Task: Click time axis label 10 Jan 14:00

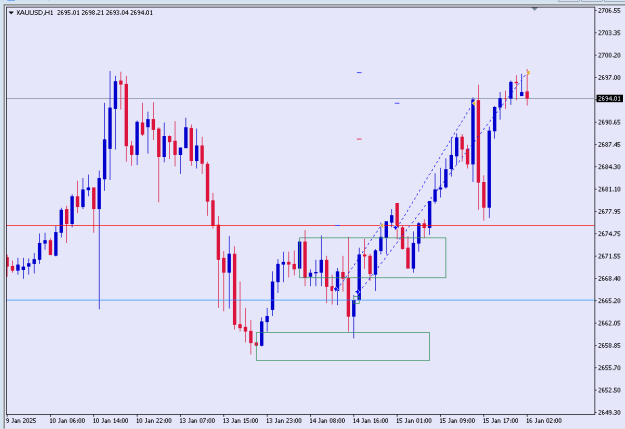Action: coord(110,421)
